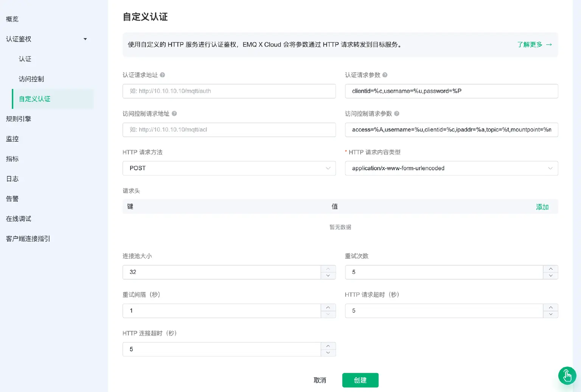Click the green floating hand button
The height and width of the screenshot is (392, 581).
[x=567, y=375]
